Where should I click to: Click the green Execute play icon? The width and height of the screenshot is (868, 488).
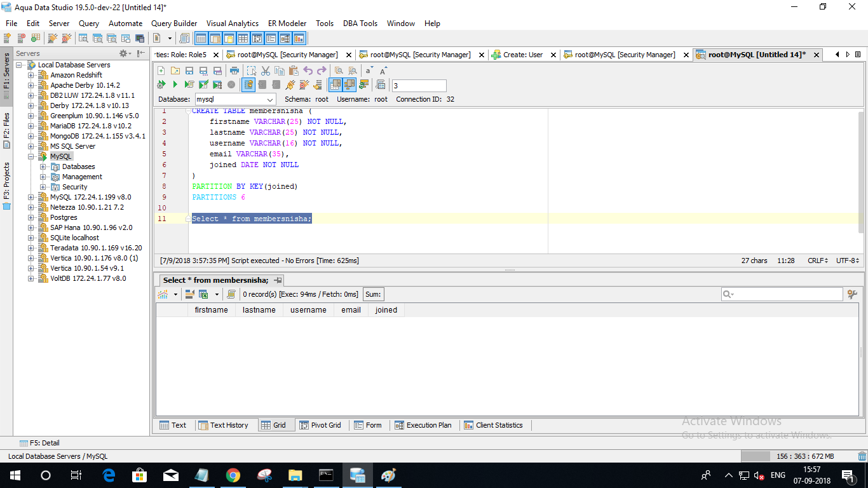(x=175, y=84)
